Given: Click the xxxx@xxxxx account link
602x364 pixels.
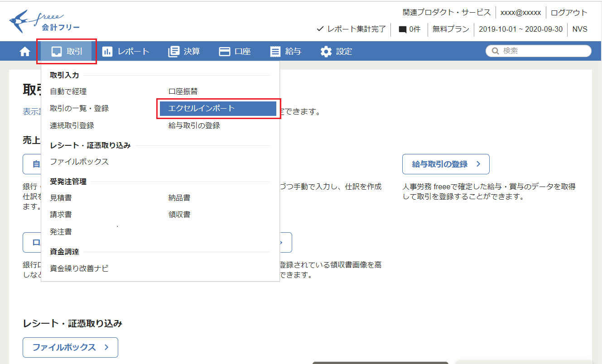Looking at the screenshot, I should tap(520, 13).
